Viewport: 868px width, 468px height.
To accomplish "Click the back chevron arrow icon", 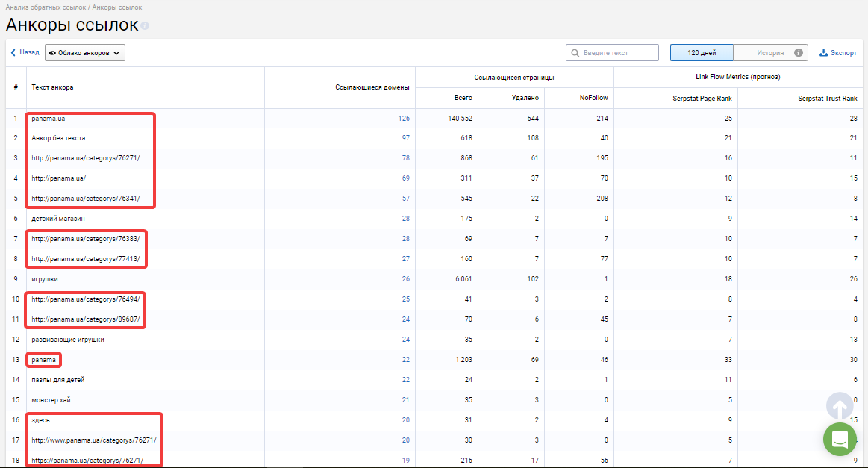I will tap(13, 52).
